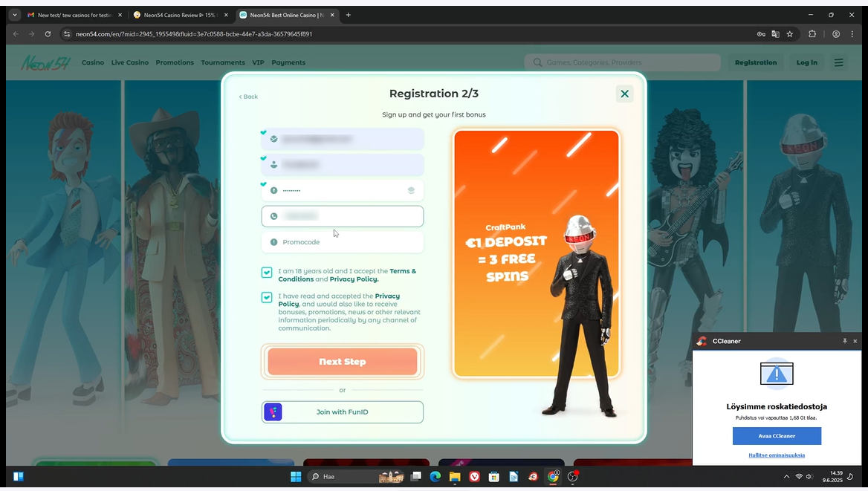Open Task View on taskbar
This screenshot has width=868, height=491.
[416, 477]
